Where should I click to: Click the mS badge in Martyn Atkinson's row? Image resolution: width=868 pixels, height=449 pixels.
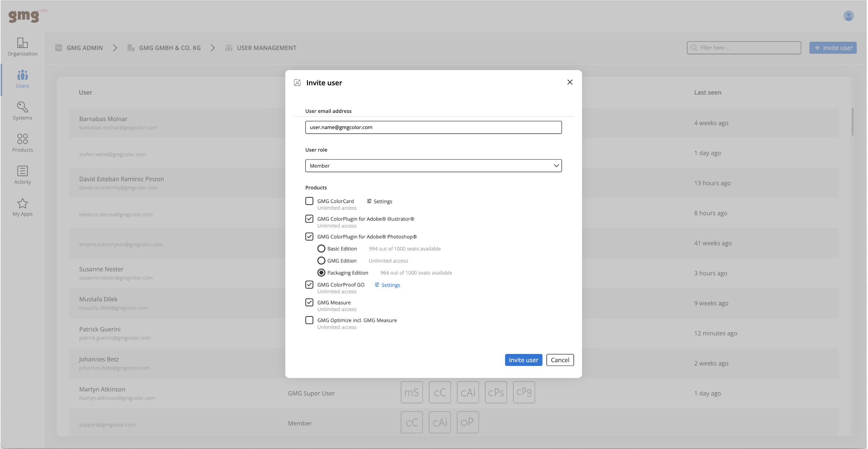412,392
